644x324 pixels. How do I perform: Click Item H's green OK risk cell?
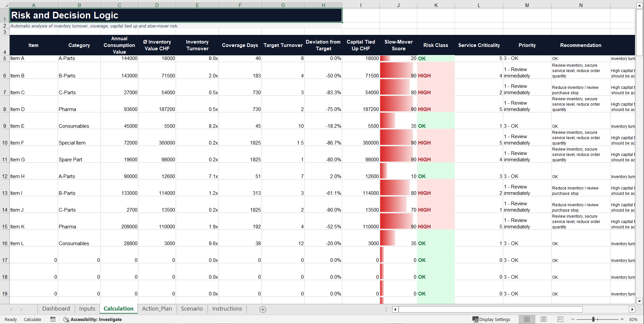click(x=436, y=171)
